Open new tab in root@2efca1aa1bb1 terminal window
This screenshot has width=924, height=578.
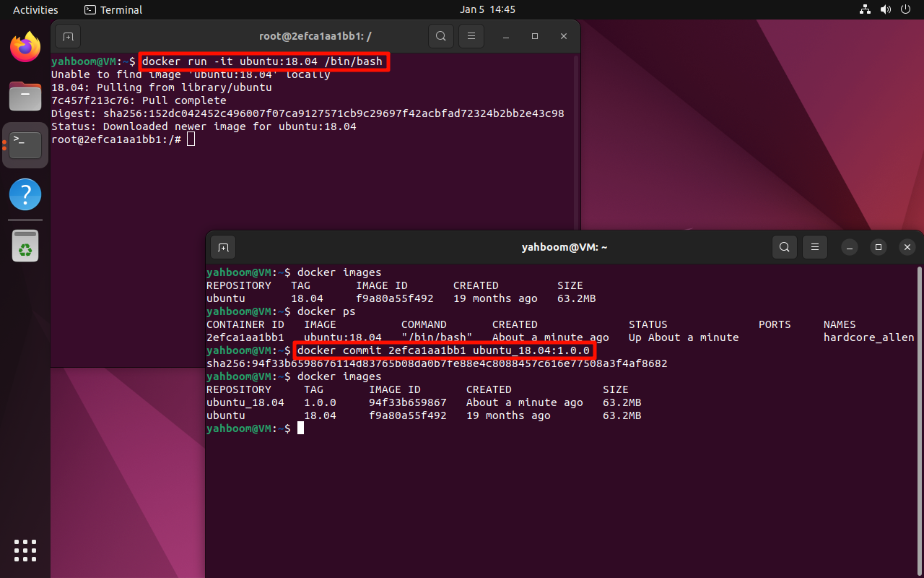point(68,36)
